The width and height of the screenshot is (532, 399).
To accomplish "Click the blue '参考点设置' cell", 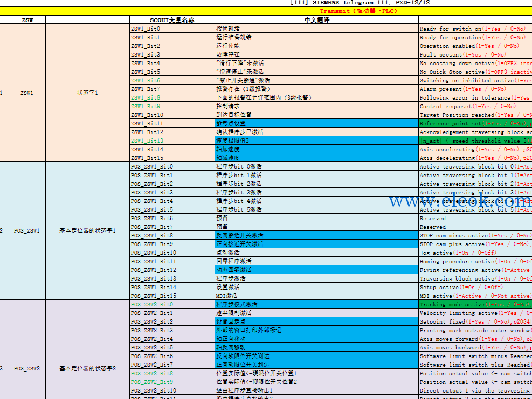I will 316,123.
